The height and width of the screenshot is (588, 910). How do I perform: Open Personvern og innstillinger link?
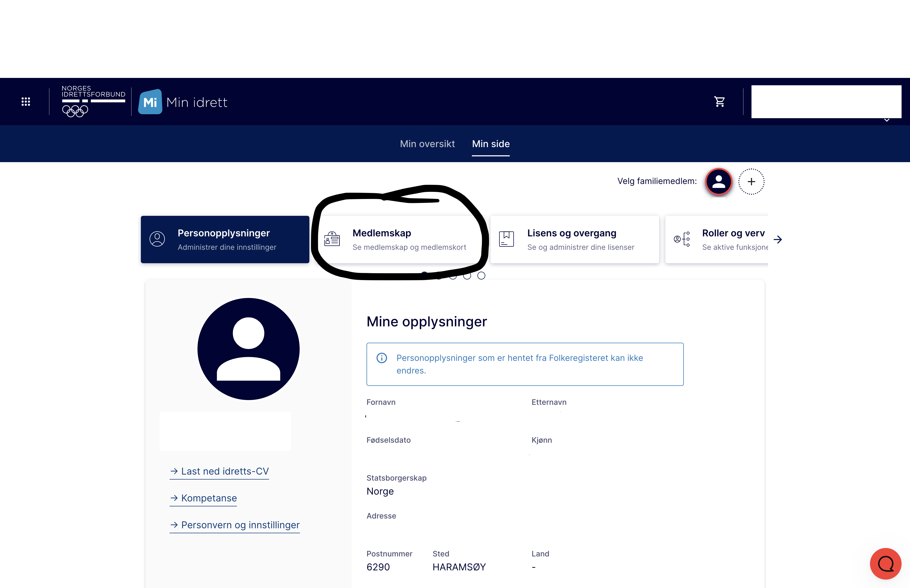[x=234, y=525]
